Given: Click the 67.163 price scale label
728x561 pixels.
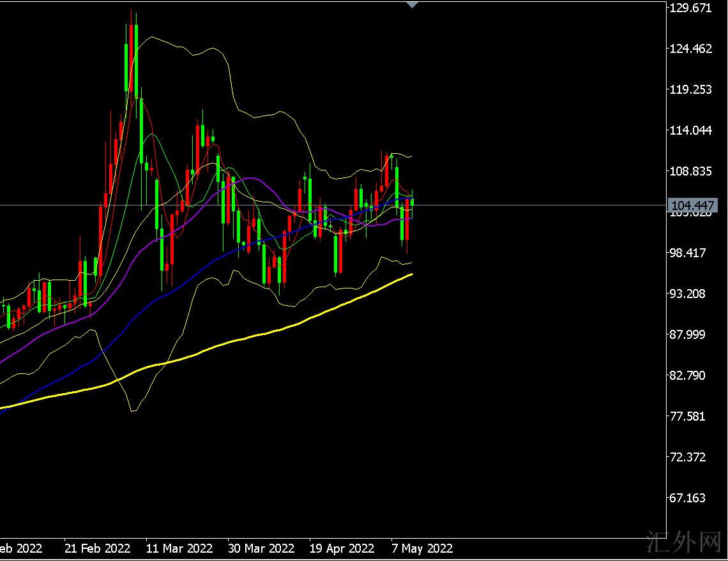Looking at the screenshot, I should coord(688,498).
